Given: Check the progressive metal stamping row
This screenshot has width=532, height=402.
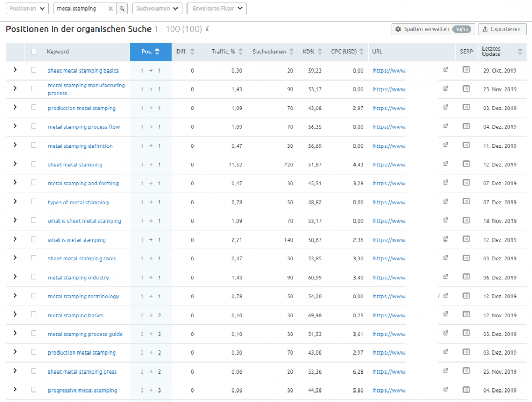Looking at the screenshot, I should [33, 389].
